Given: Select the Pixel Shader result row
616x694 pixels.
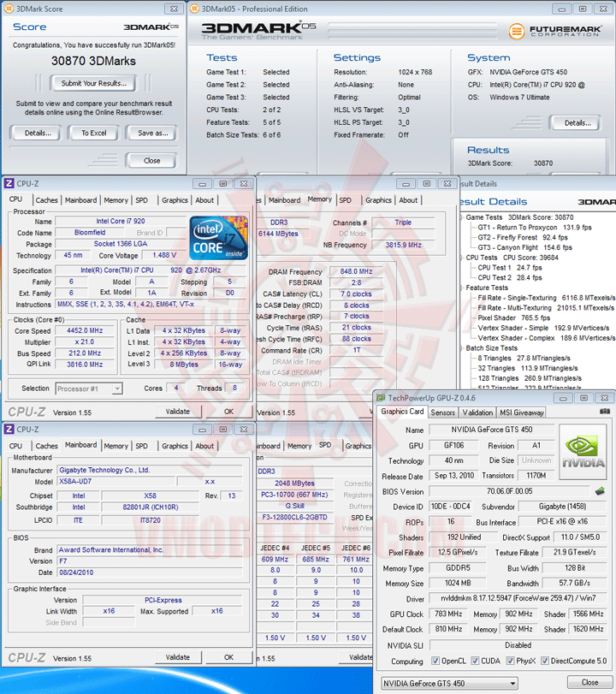Looking at the screenshot, I should [x=514, y=317].
